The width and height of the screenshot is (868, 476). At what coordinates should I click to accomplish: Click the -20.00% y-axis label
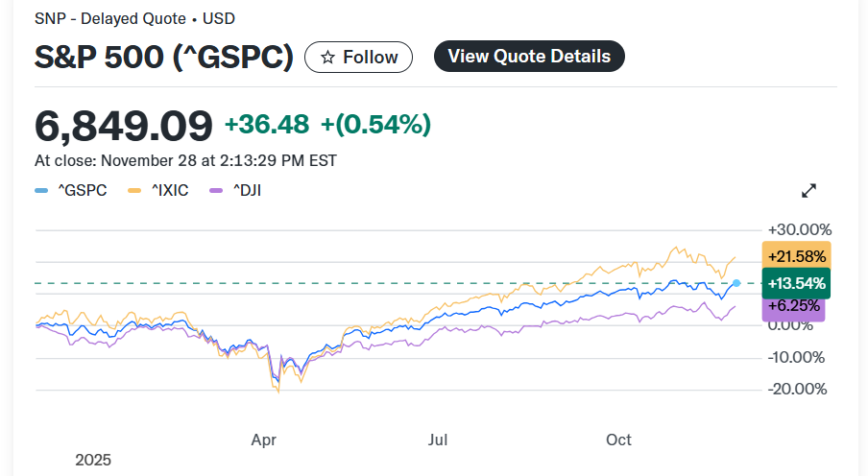pyautogui.click(x=800, y=389)
